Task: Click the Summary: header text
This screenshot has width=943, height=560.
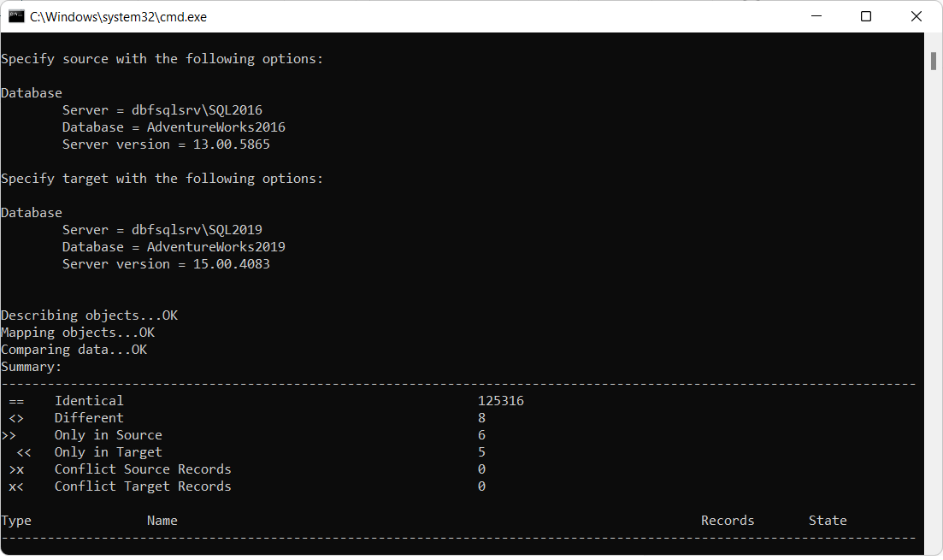Action: click(x=31, y=366)
